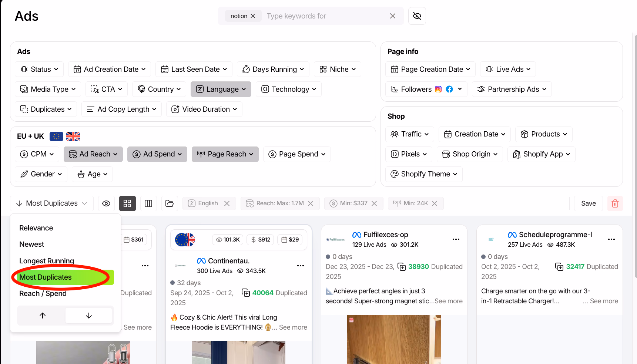Viewport: 637px width, 364px height.
Task: Expand the Followers filter chevron
Action: pyautogui.click(x=460, y=89)
